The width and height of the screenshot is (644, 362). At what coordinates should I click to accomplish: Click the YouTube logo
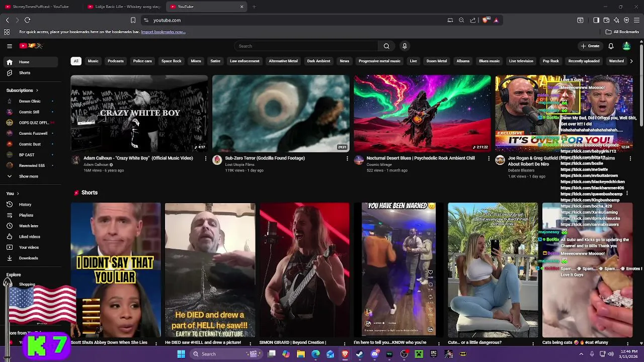(x=31, y=46)
